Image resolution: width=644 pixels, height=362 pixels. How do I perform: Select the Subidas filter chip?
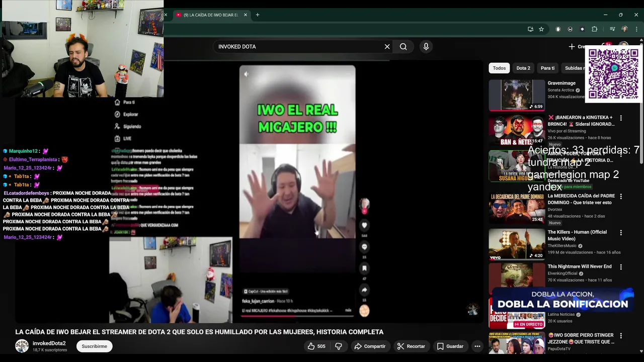[x=574, y=68]
